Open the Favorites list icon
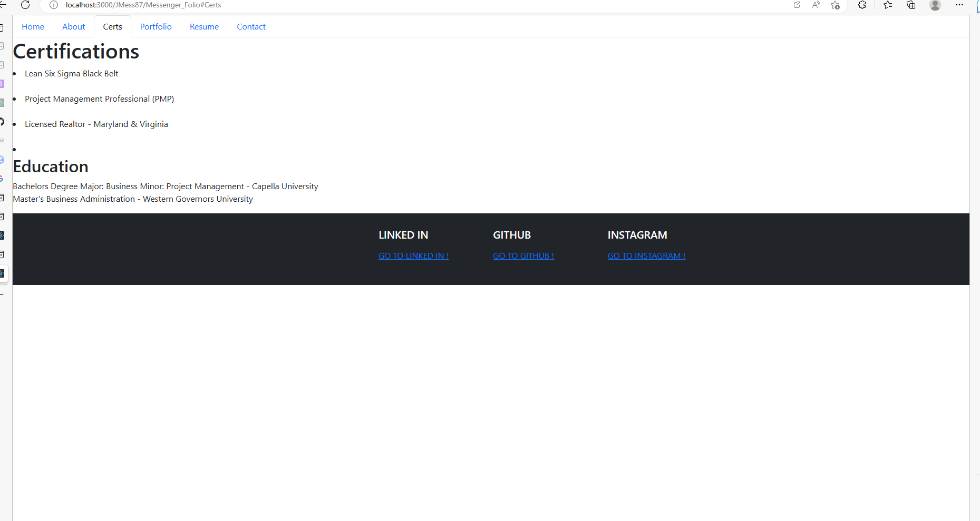Viewport: 980px width, 521px height. click(888, 5)
